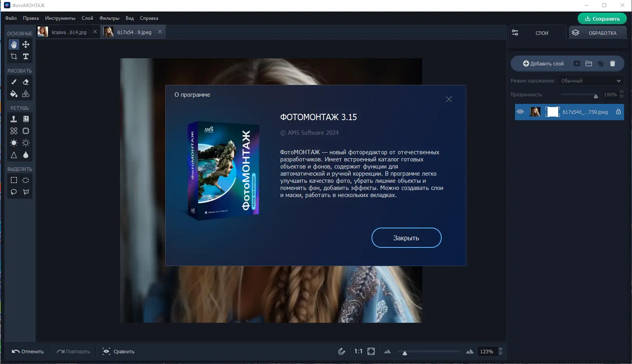The image size is (632, 364).
Task: Select the Shapes tool
Action: click(x=26, y=94)
